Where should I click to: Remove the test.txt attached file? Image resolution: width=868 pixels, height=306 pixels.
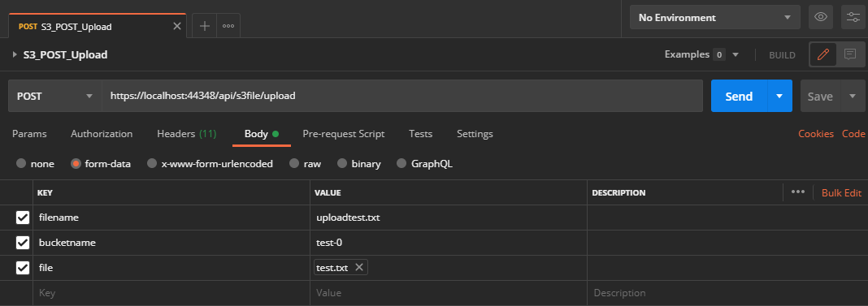[x=358, y=267]
